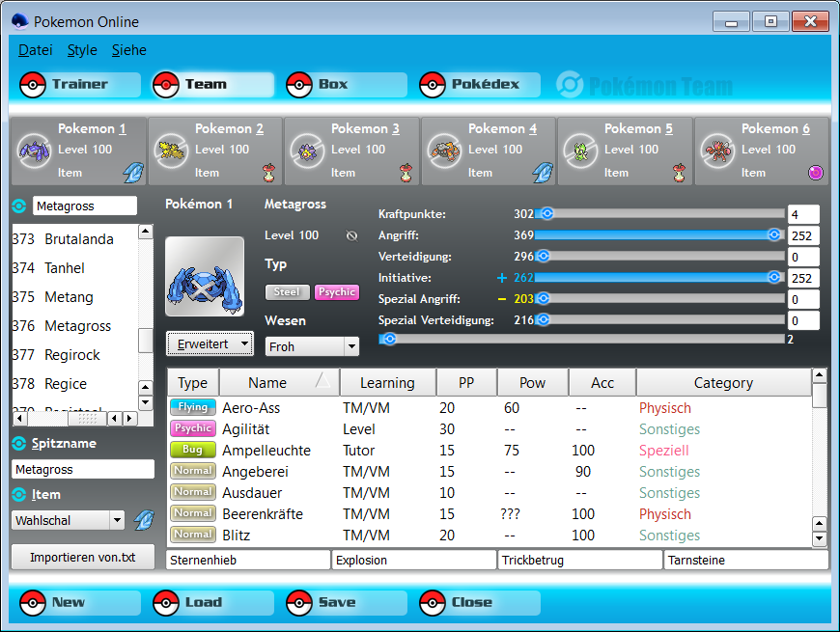Click the Metagross sprite image

[204, 276]
